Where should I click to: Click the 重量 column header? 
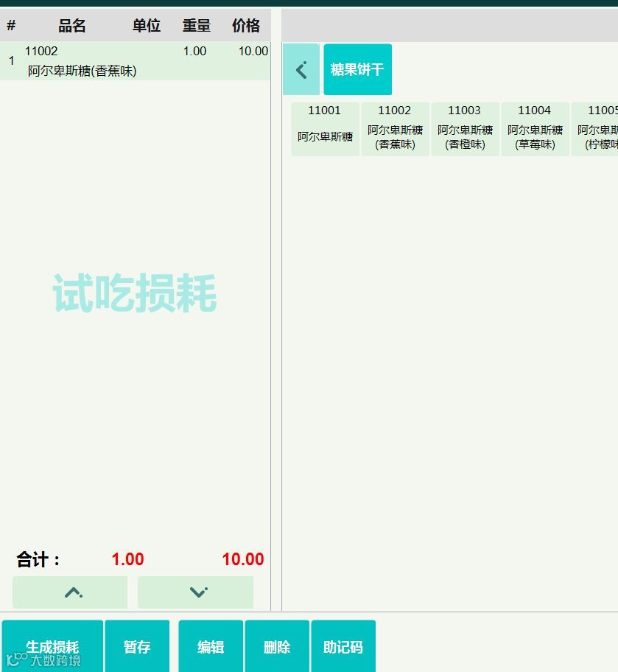[197, 25]
